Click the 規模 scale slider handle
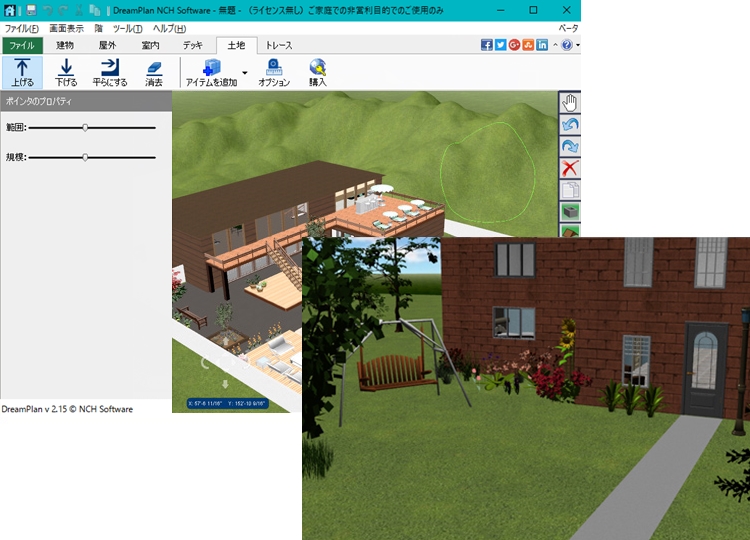This screenshot has height=540, width=750. (85, 157)
